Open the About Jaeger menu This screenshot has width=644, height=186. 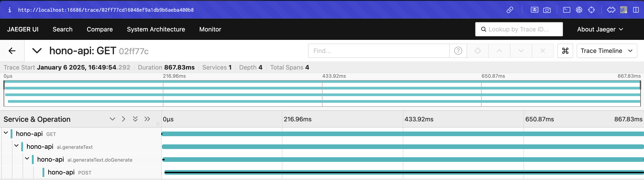click(600, 29)
